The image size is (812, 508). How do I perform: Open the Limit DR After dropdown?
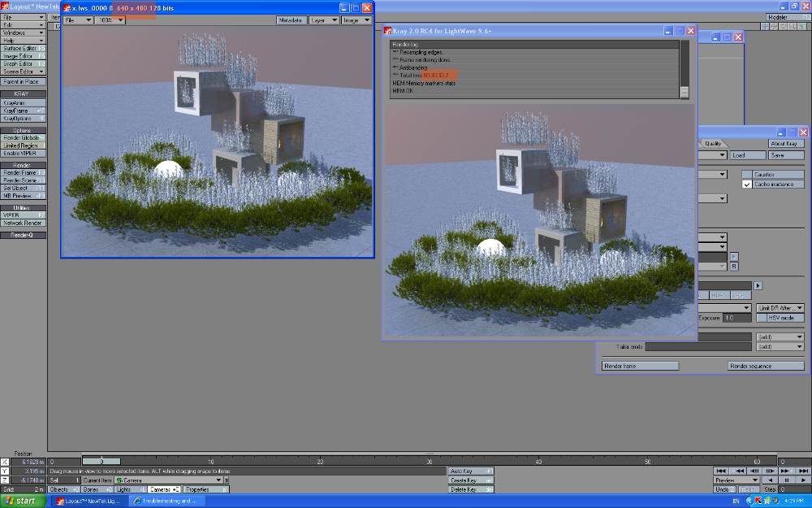(780, 308)
